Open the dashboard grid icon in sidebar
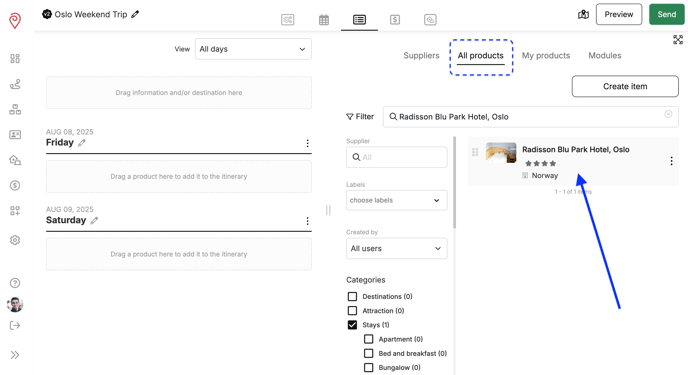The height and width of the screenshot is (375, 688). point(15,58)
